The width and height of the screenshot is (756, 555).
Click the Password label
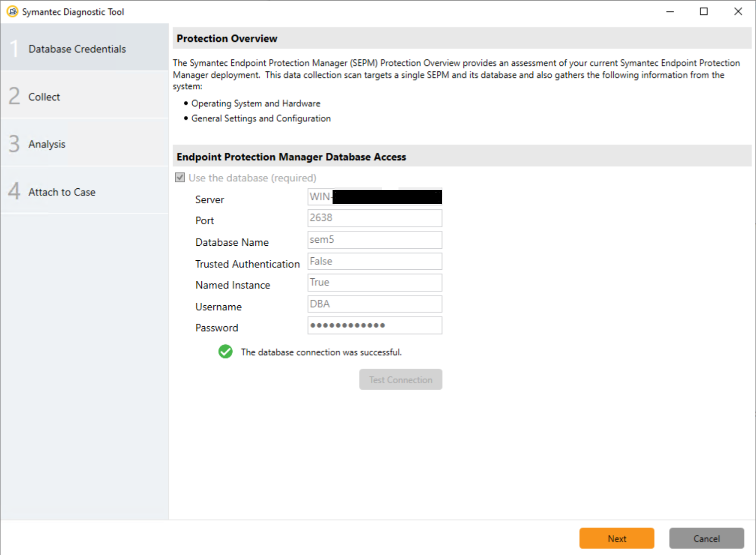(x=217, y=328)
